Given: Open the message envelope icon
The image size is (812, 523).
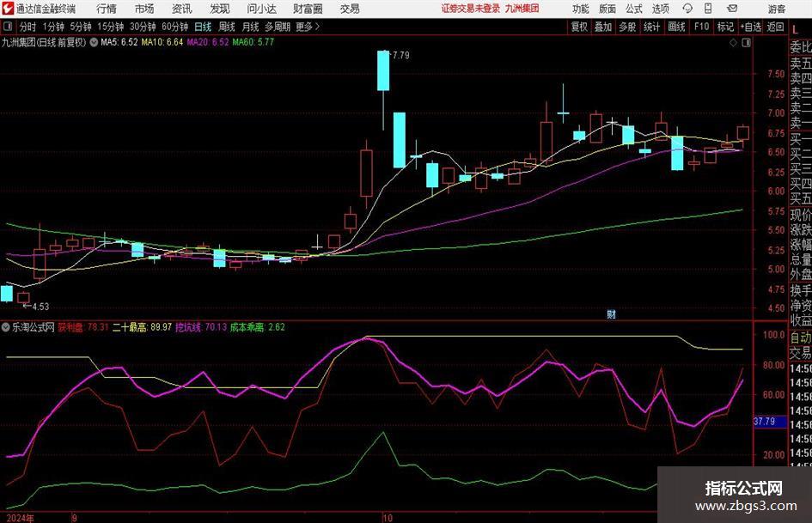Looking at the screenshot, I should point(732,9).
